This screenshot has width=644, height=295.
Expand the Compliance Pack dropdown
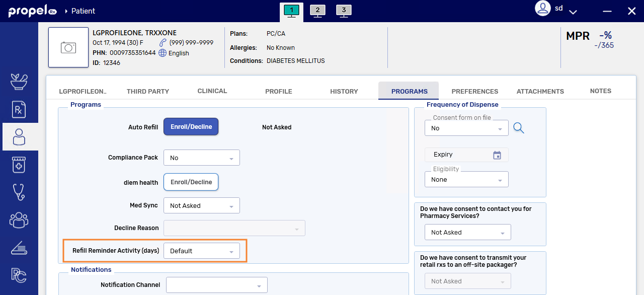coord(202,158)
